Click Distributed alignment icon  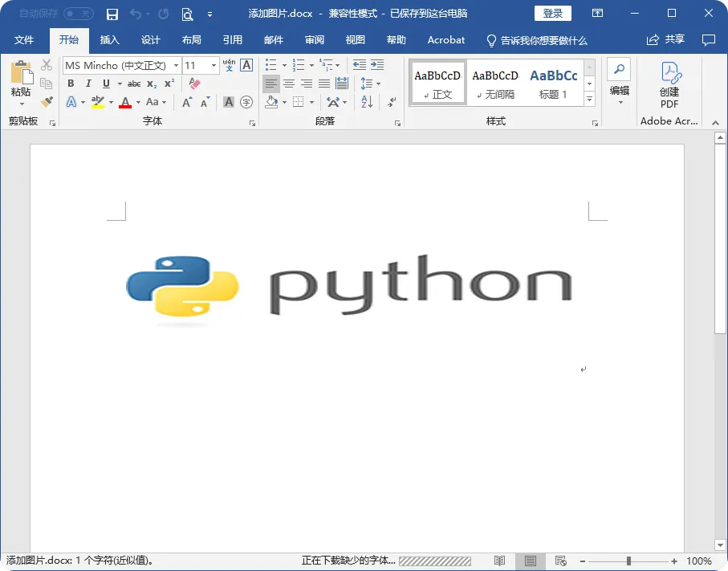coord(342,84)
